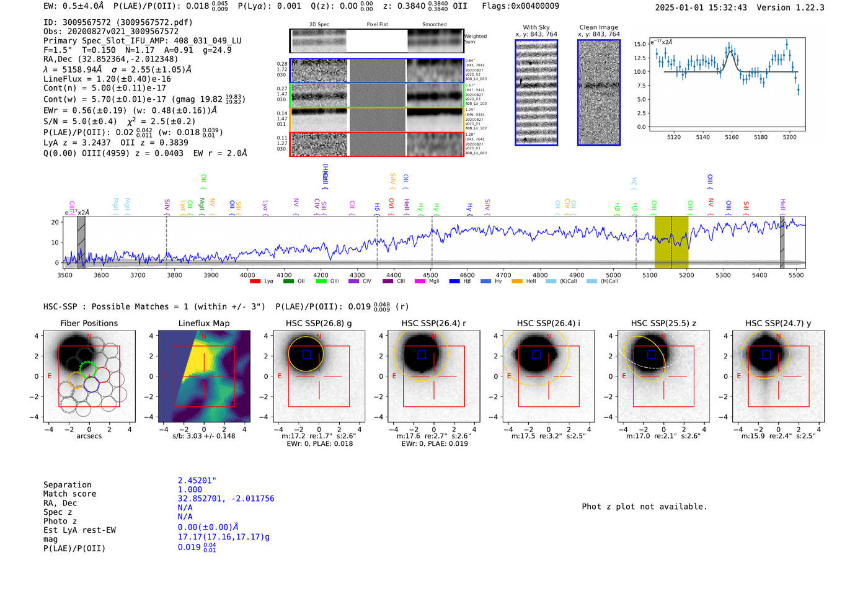Click the ID: 3009567572 text
The image size is (868, 591).
pos(118,22)
